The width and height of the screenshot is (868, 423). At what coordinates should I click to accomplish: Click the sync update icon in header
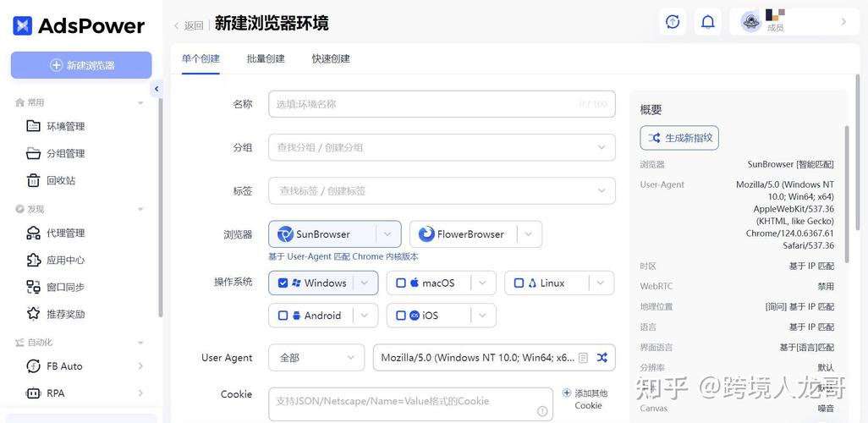point(673,22)
